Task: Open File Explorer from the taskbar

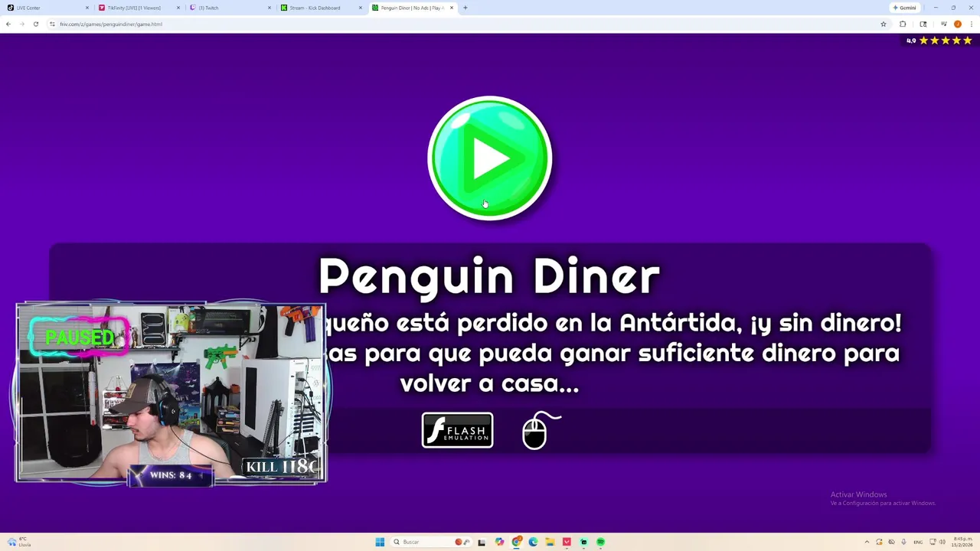Action: point(550,542)
